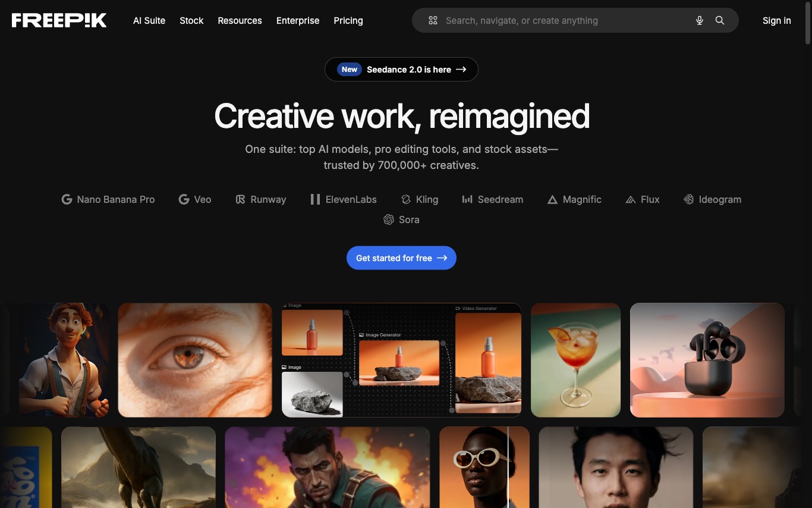Select the Kling model
812x508 pixels.
pyautogui.click(x=420, y=199)
